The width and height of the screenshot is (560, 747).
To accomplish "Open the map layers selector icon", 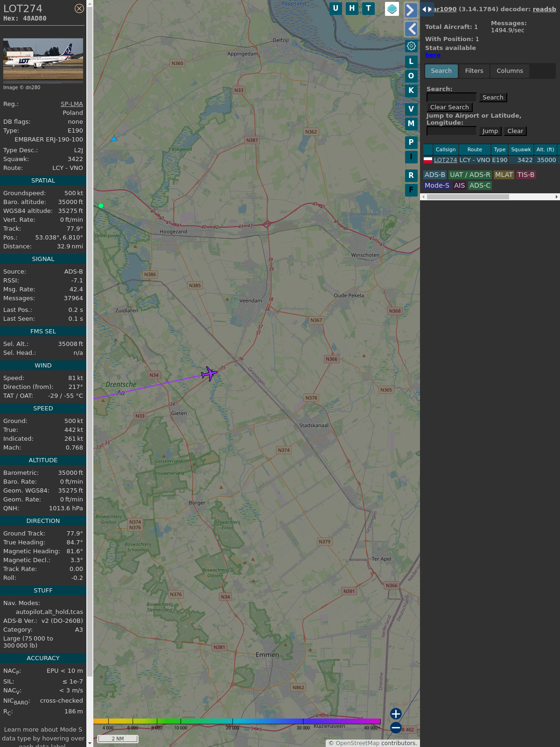I will 392,8.
